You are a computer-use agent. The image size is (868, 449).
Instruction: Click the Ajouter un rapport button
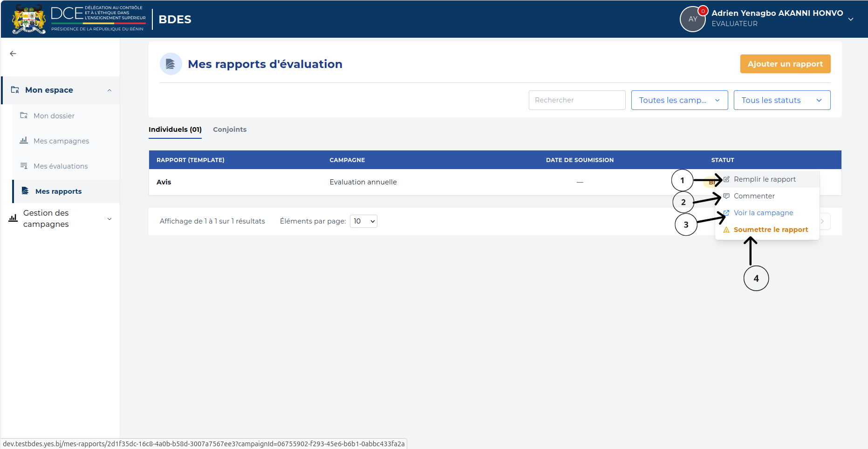point(785,64)
